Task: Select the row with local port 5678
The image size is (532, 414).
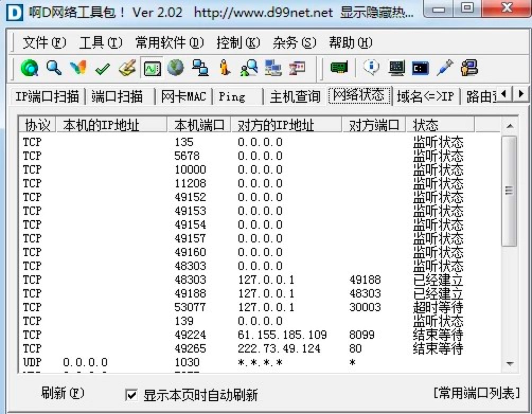Action: coord(260,156)
